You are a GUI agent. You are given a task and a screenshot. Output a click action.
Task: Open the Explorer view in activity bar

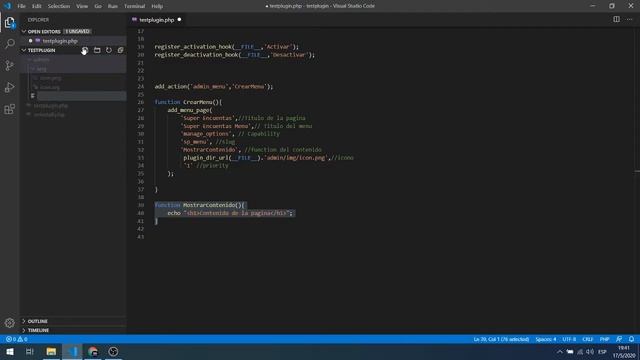[x=9, y=22]
